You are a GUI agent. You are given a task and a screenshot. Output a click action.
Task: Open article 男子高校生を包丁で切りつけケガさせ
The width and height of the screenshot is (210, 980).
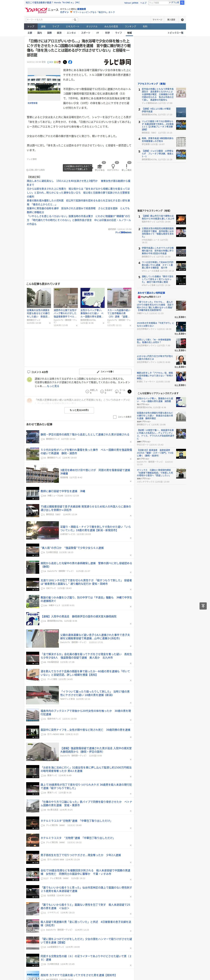[x=80, y=855]
